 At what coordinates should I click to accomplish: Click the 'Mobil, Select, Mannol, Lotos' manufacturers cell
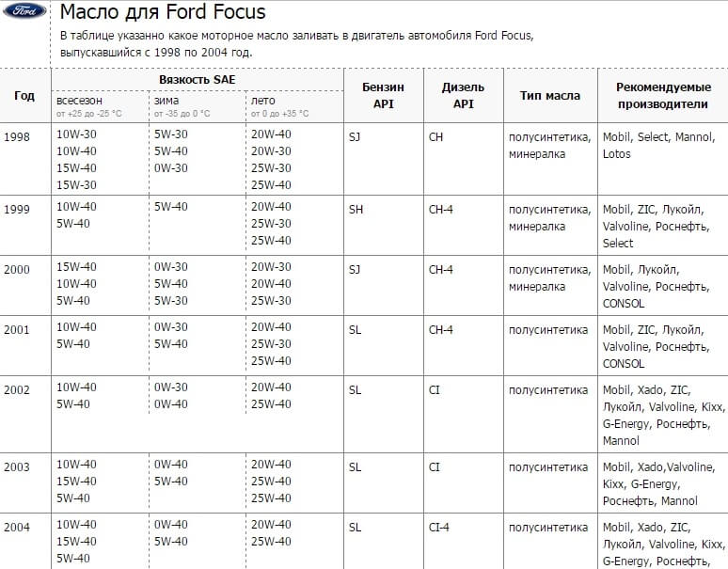[657, 145]
